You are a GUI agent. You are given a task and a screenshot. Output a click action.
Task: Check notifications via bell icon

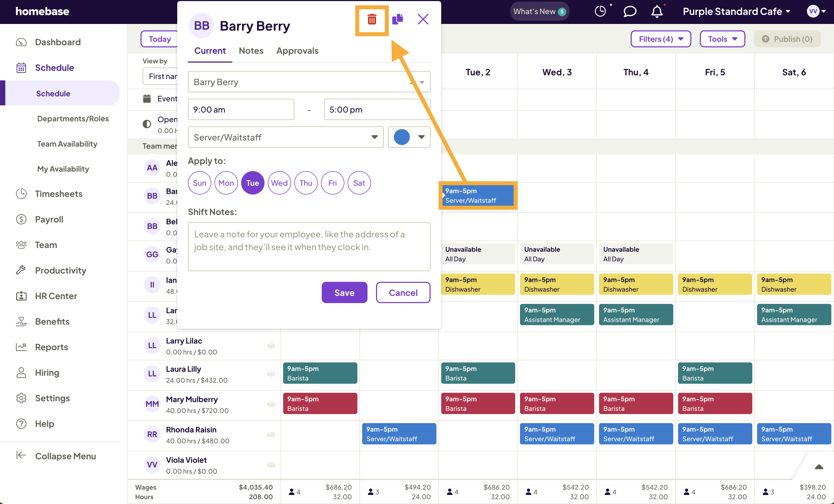point(657,11)
